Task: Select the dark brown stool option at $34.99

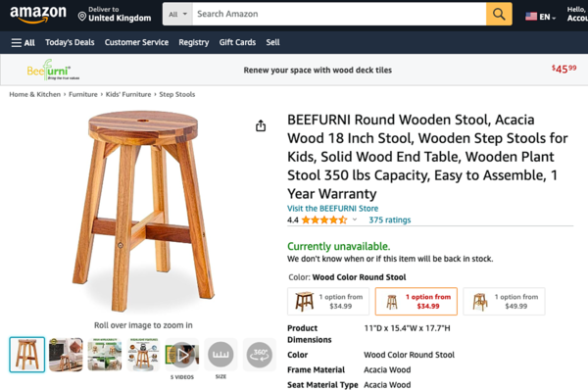Action: coord(328,302)
